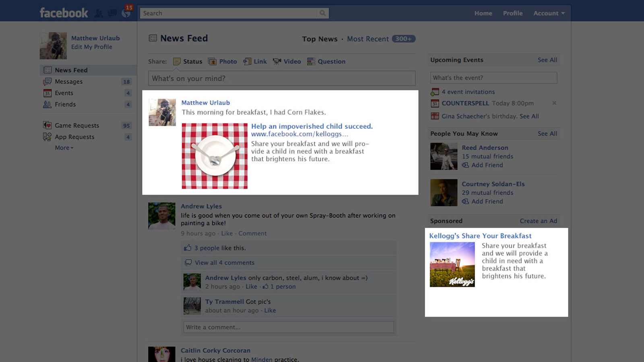Click the search magnifier button
Viewport: 644px width, 362px height.
click(x=322, y=13)
